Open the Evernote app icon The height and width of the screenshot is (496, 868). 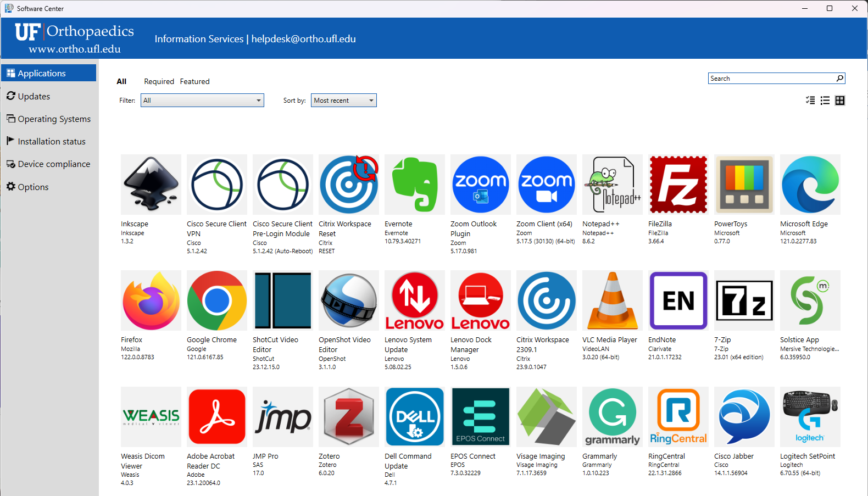415,185
